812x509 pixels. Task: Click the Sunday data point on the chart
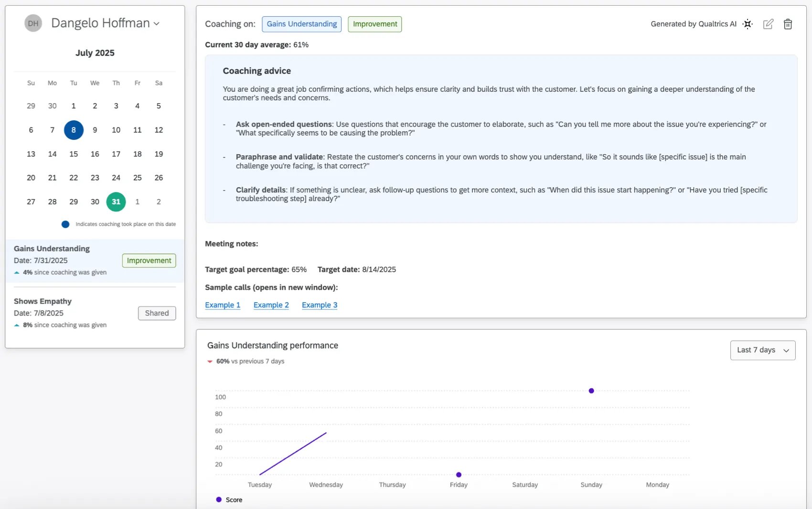click(x=591, y=391)
